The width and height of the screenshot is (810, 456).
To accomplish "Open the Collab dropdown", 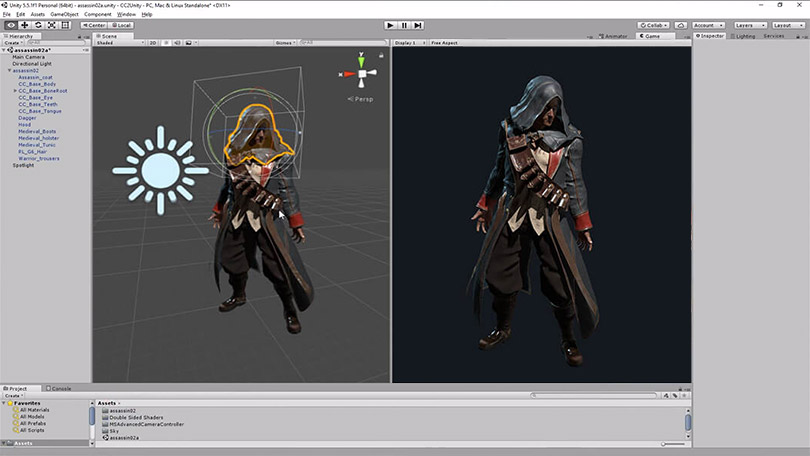I will tap(653, 25).
